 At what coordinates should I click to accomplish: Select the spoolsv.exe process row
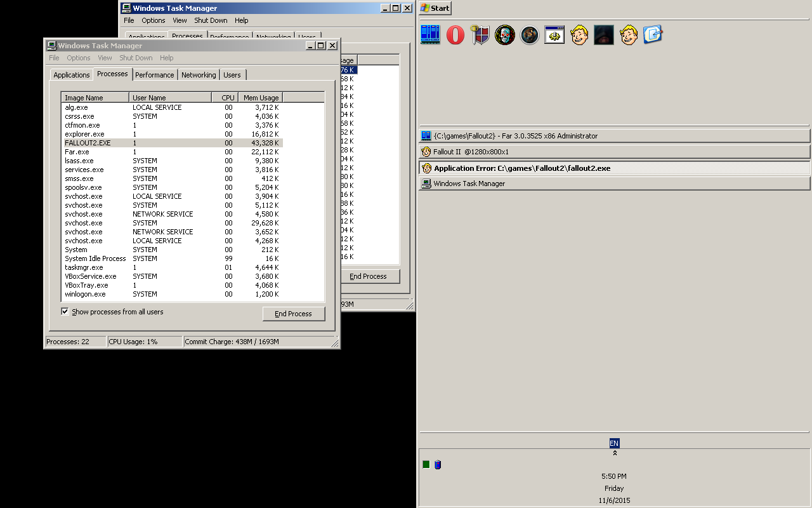[172, 187]
